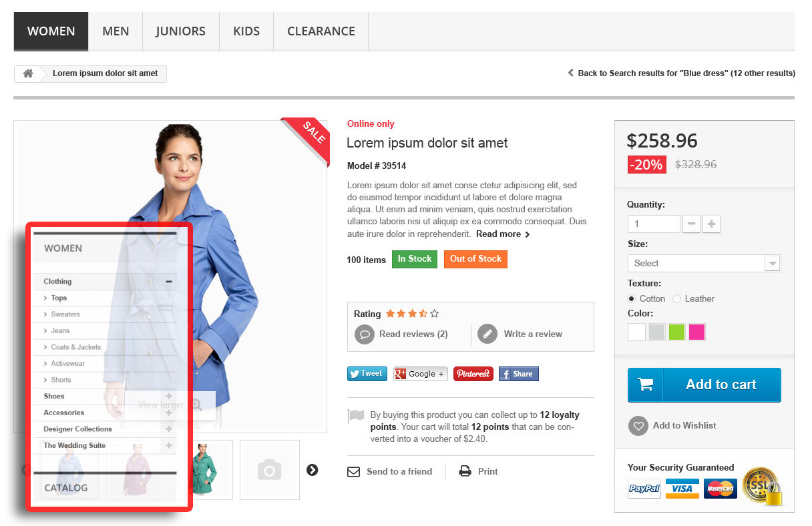Choose the grey color swatch

[656, 332]
